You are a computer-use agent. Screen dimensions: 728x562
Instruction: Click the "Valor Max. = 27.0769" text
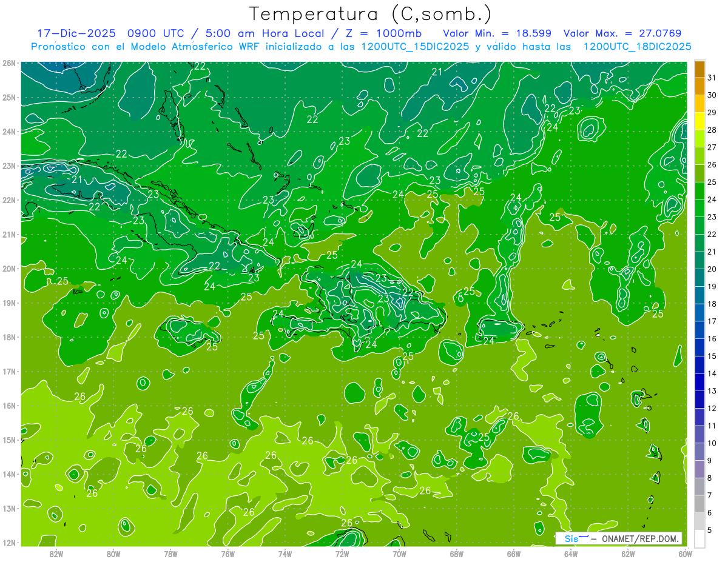[622, 33]
